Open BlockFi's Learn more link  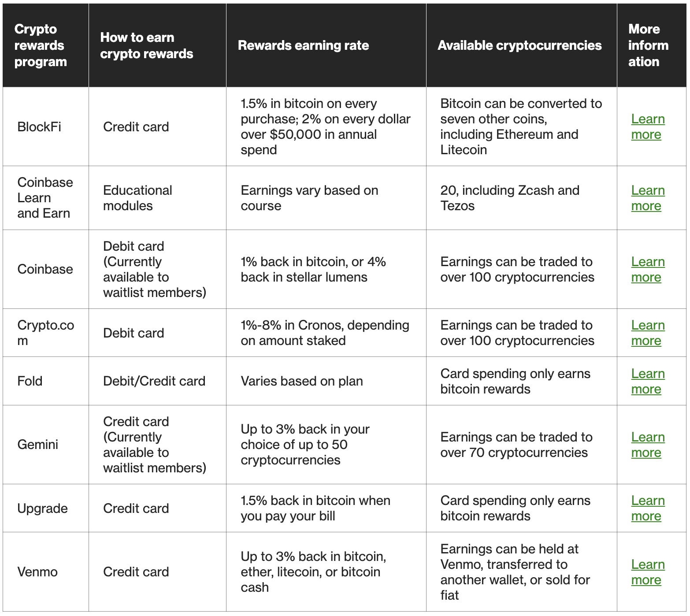point(648,126)
